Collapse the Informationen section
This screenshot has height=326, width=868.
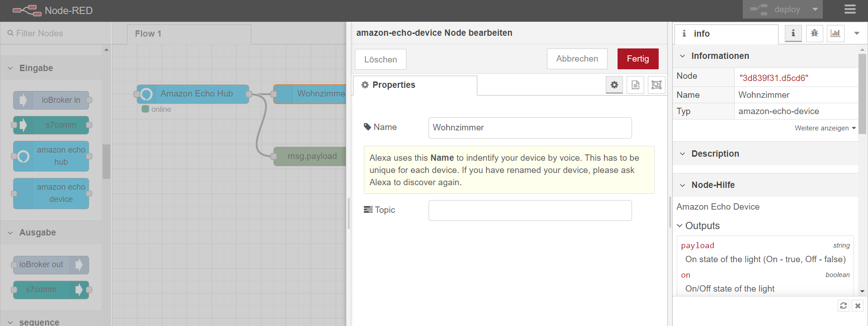(x=765, y=56)
